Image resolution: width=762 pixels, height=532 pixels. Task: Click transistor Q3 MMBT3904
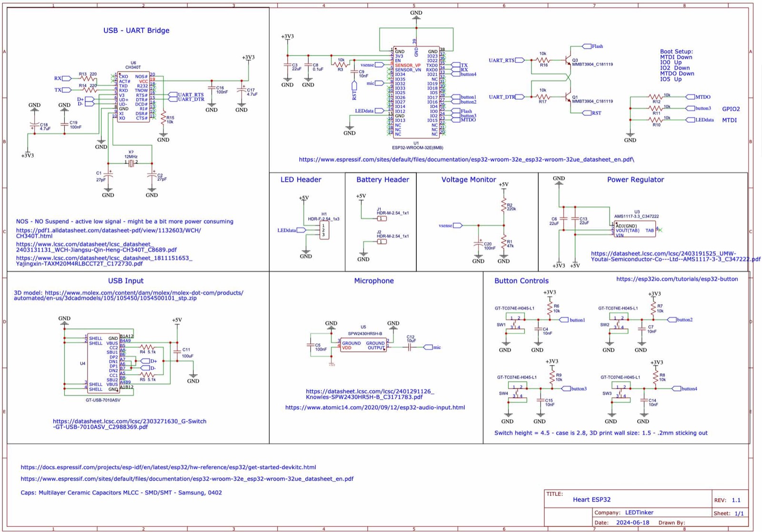coord(568,60)
